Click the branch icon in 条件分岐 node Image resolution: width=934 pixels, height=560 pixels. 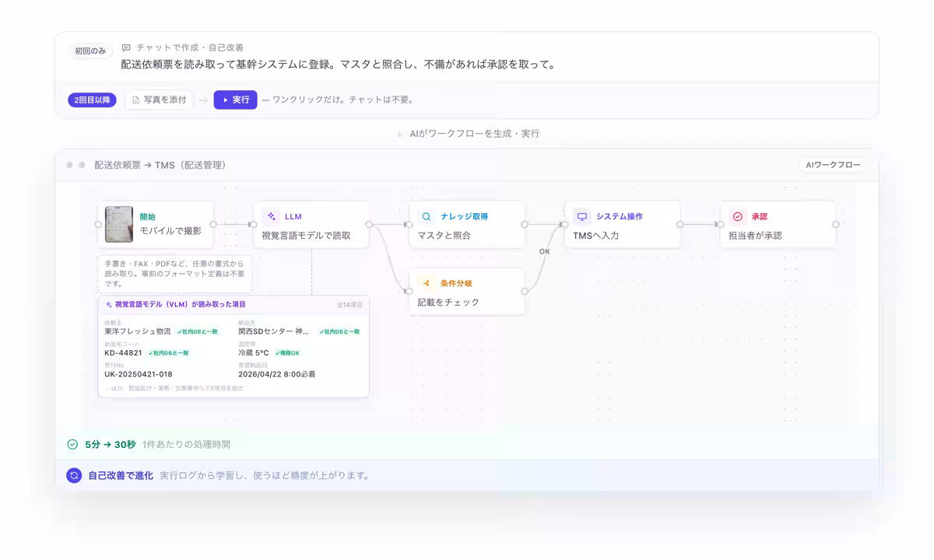click(x=427, y=283)
